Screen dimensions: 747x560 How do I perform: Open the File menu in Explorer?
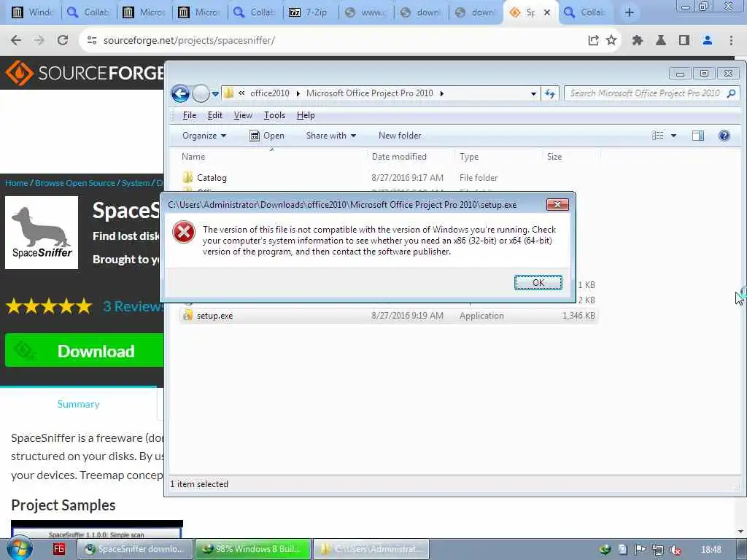click(189, 115)
